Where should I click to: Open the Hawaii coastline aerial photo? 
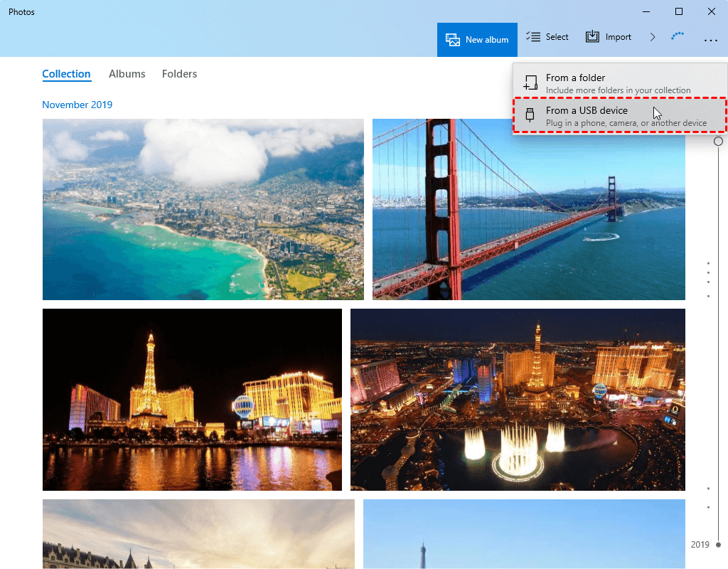pyautogui.click(x=203, y=209)
